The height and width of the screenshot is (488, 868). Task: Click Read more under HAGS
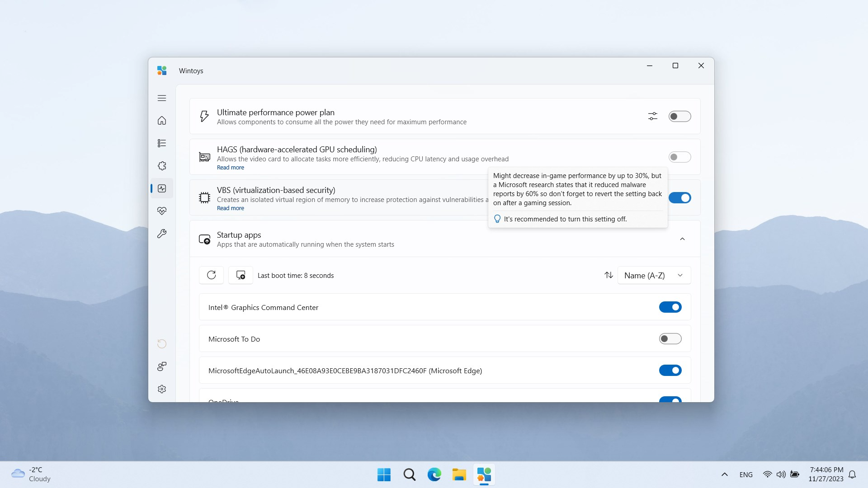click(x=230, y=168)
